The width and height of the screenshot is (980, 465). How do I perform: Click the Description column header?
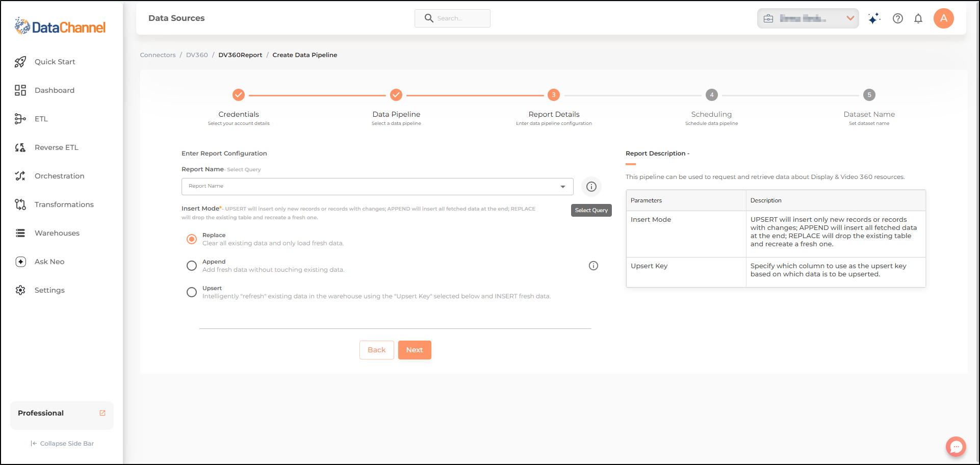pyautogui.click(x=836, y=200)
